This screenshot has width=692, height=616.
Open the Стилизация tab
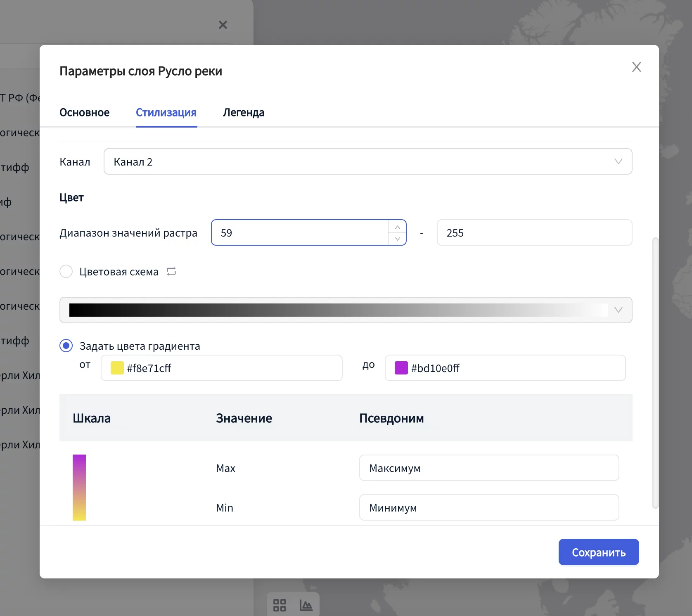(x=166, y=112)
